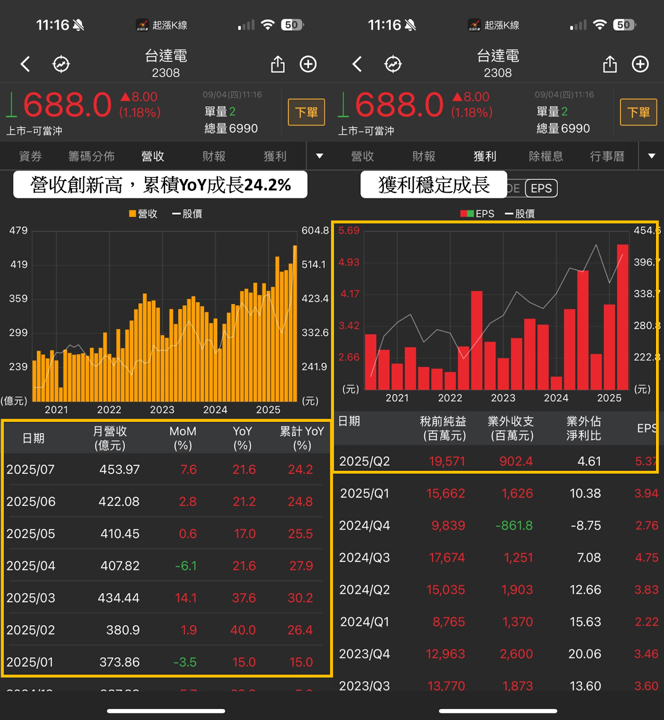The width and height of the screenshot is (664, 720).
Task: Select 獲利 tab in left screen
Action: 275,157
